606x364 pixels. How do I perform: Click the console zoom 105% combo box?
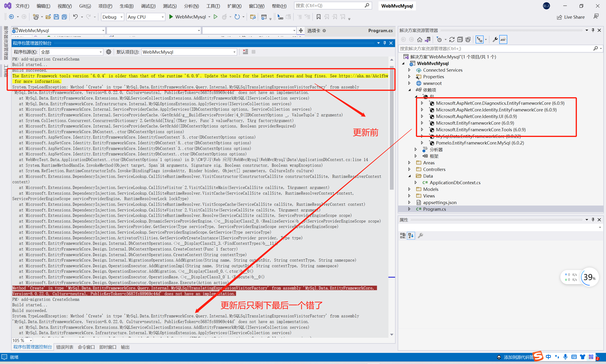pyautogui.click(x=22, y=340)
